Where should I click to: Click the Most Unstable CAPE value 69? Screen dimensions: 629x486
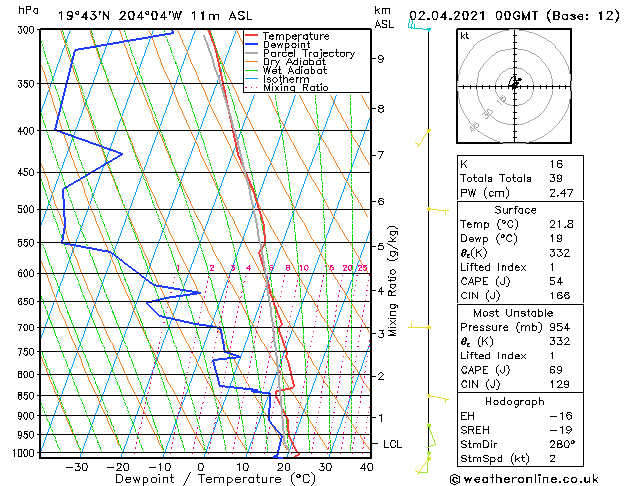click(x=556, y=370)
